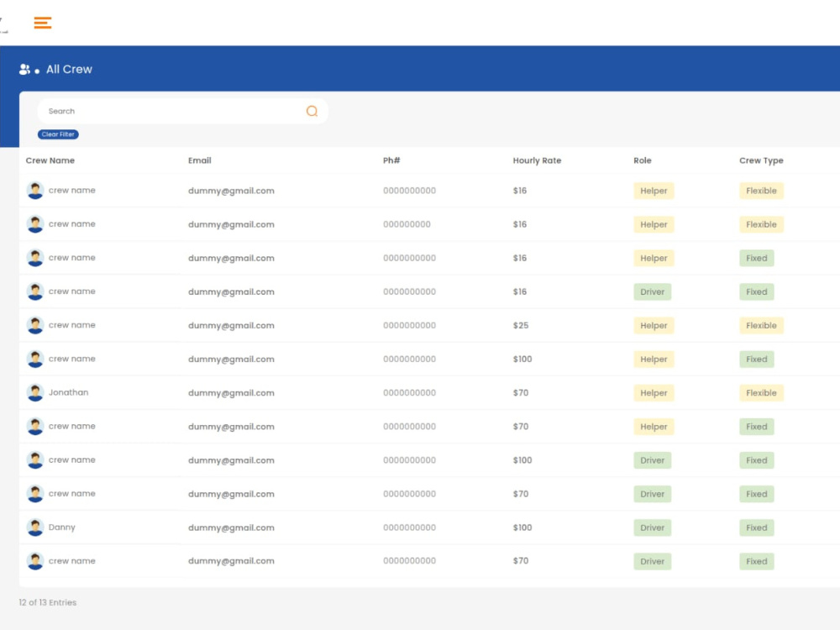The height and width of the screenshot is (630, 840).
Task: Click the $100 rate in Helper row
Action: [522, 359]
